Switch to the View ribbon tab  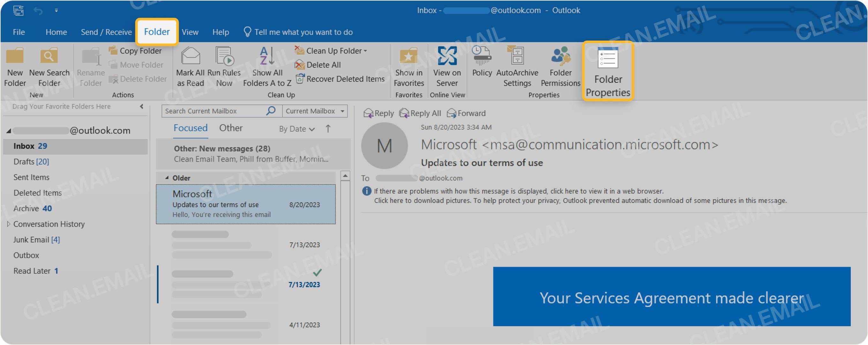(x=190, y=32)
